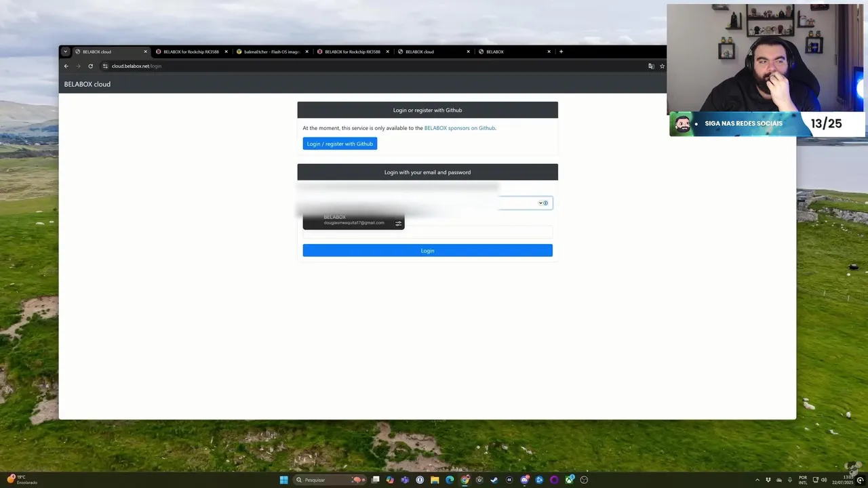Click the translate page icon
Screen dimensions: 868x488
pos(651,66)
